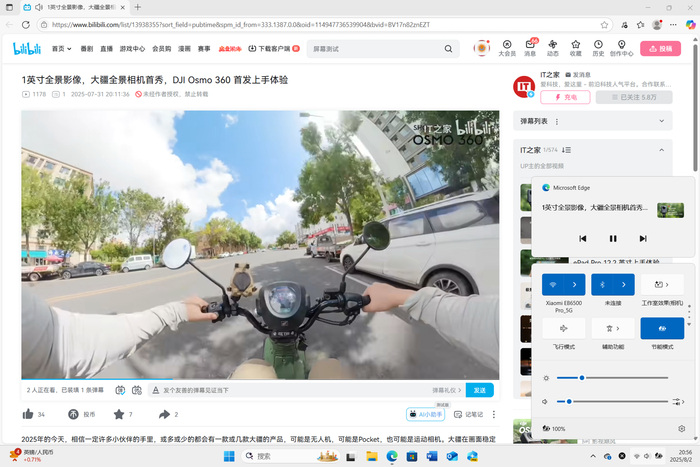Click the 已关注 5.8万 follow button
Viewport: 700px width, 467px height.
tap(634, 97)
